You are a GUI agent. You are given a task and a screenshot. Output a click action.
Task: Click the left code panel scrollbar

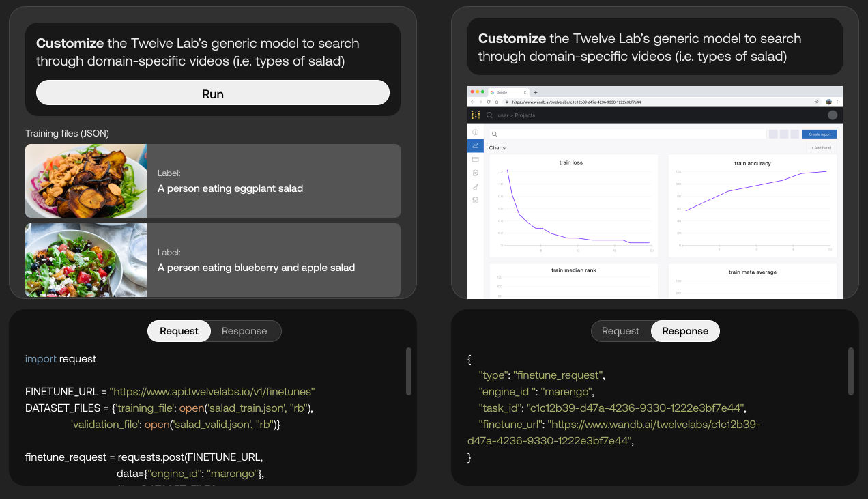point(408,371)
